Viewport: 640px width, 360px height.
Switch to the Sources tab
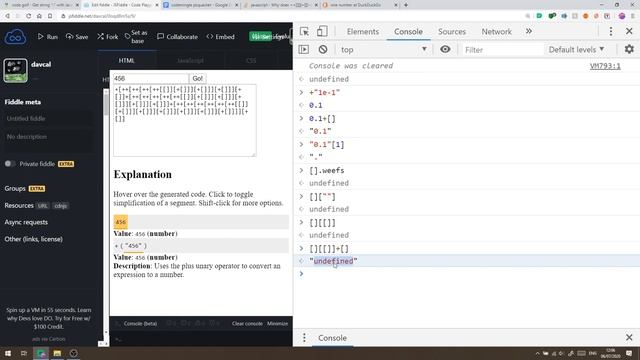point(452,31)
